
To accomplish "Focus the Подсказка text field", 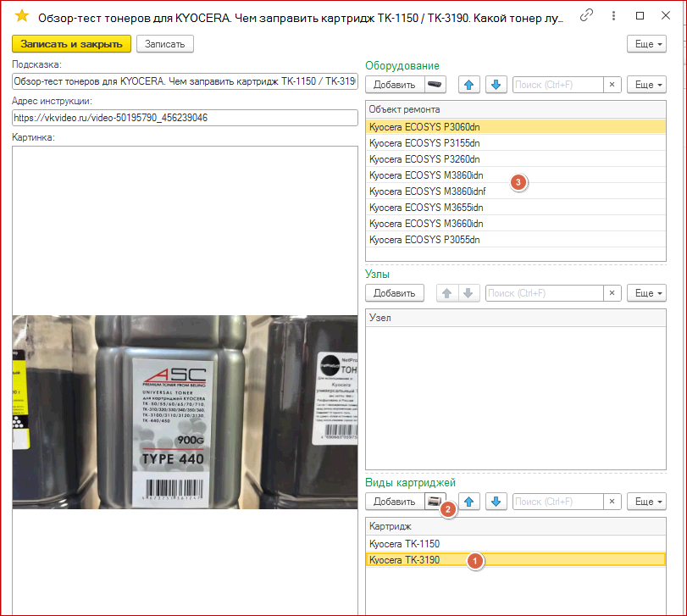I will pyautogui.click(x=185, y=81).
